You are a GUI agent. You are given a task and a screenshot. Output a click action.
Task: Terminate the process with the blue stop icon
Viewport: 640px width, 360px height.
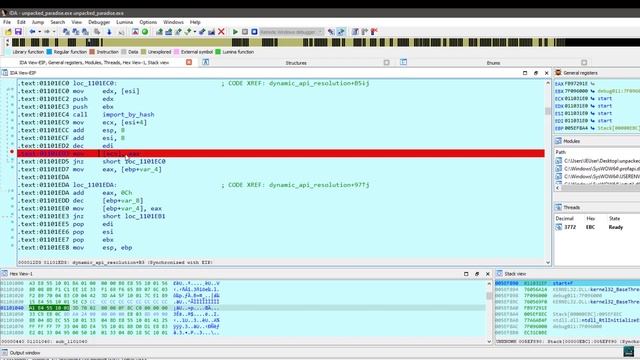[x=254, y=32]
